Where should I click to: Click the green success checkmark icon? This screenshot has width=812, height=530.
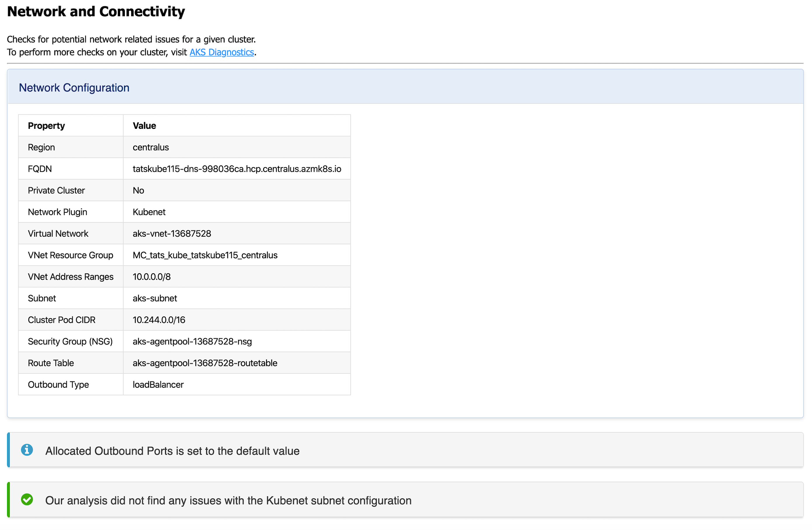(x=27, y=500)
